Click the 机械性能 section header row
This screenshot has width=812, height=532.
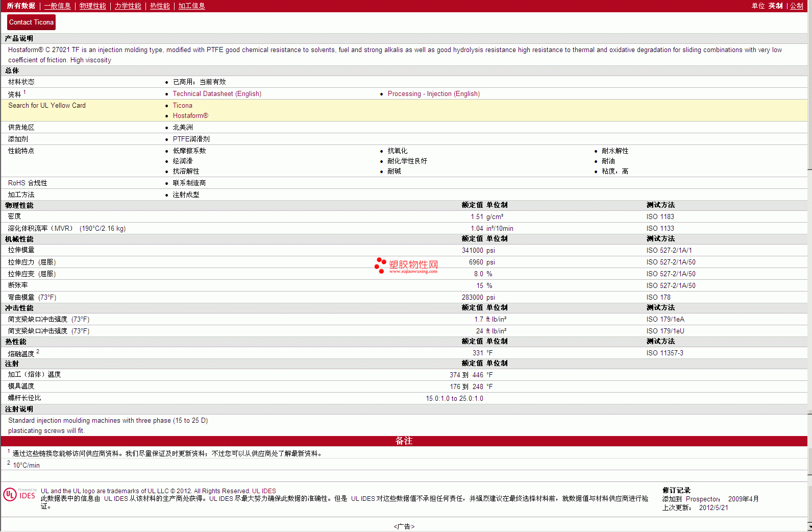(x=404, y=239)
